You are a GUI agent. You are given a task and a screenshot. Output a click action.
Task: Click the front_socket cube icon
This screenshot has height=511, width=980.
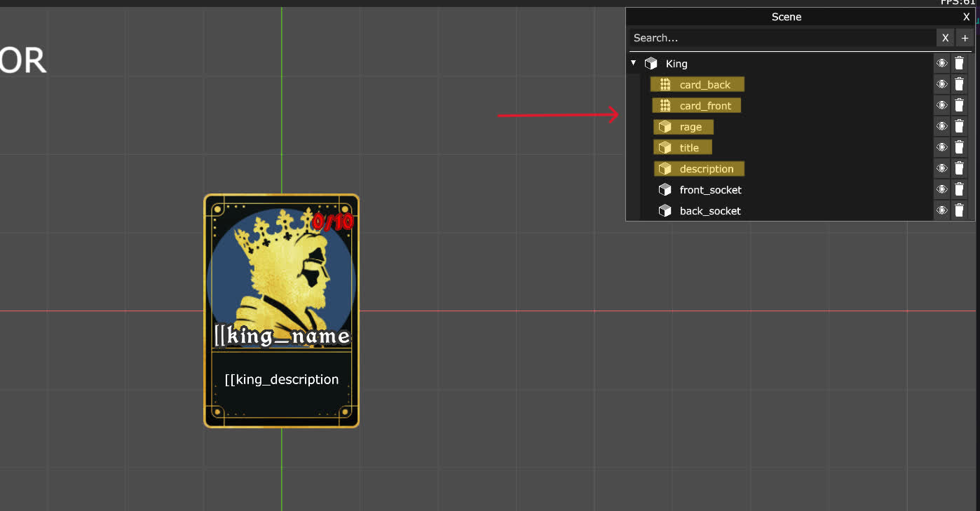665,190
